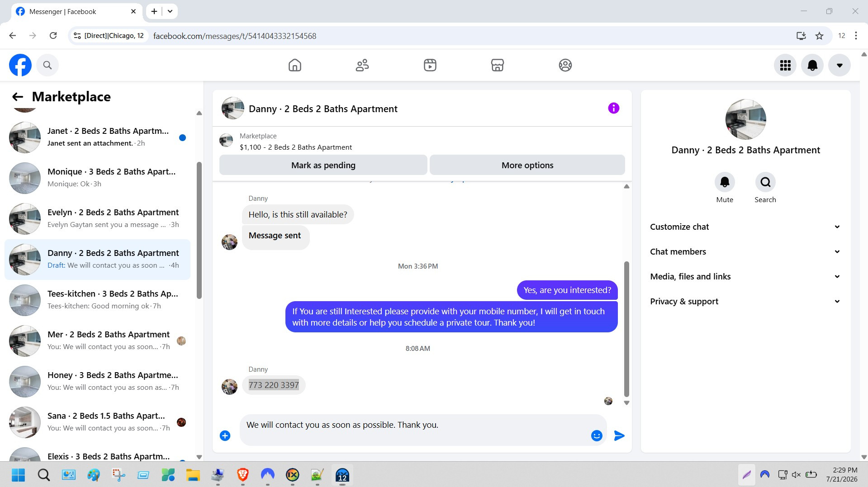Open Mer 2 Beds 2 Baths conversation
The height and width of the screenshot is (487, 868).
pos(97,341)
